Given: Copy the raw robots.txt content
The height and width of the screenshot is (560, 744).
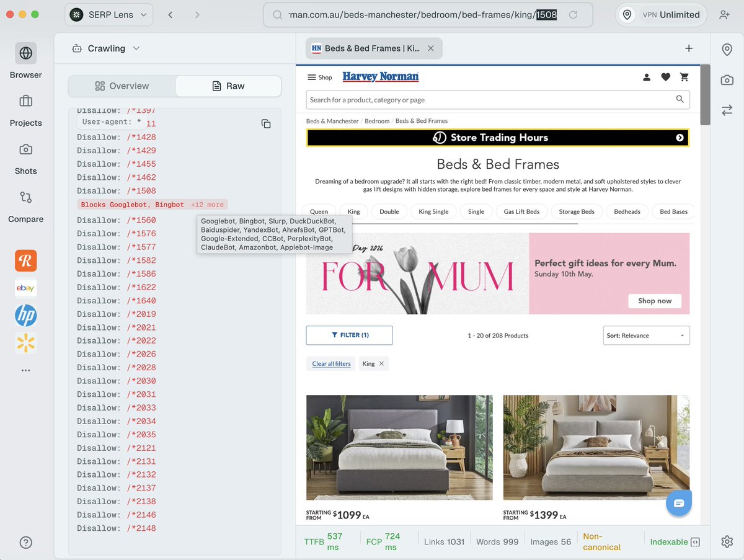Looking at the screenshot, I should click(266, 123).
